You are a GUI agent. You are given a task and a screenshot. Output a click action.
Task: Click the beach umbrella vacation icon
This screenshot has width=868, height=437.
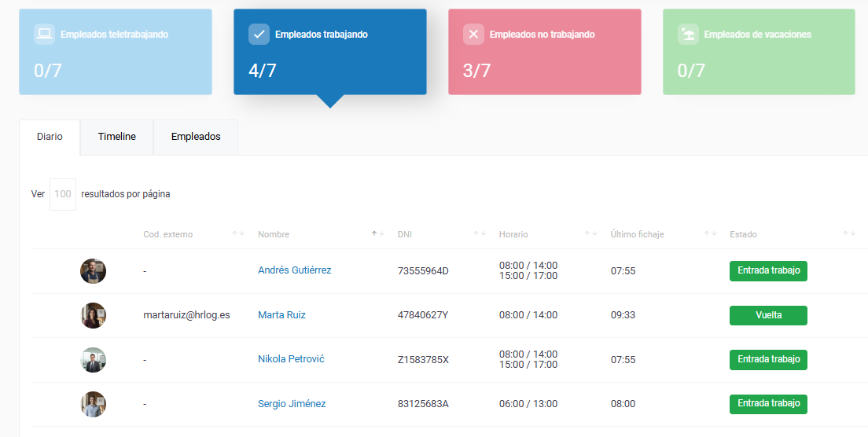pos(688,34)
